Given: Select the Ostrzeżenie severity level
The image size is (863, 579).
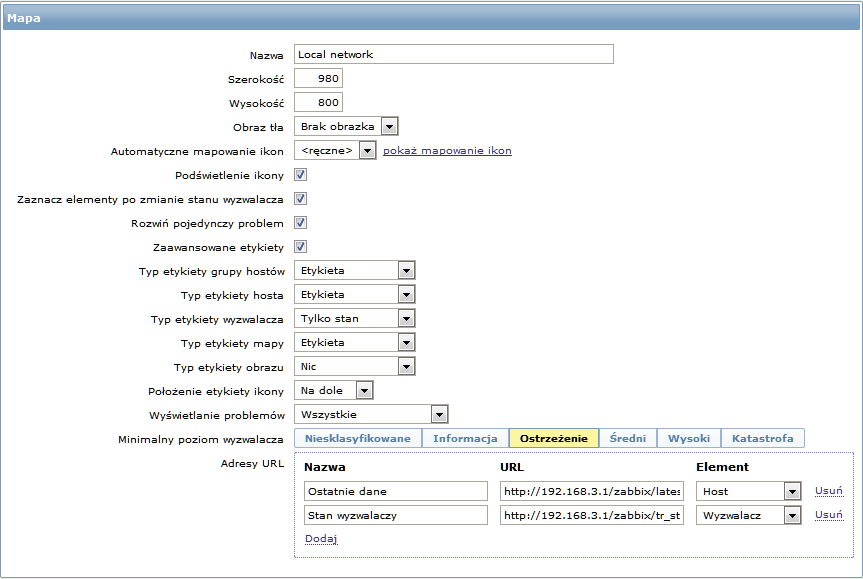Looking at the screenshot, I should tap(554, 438).
